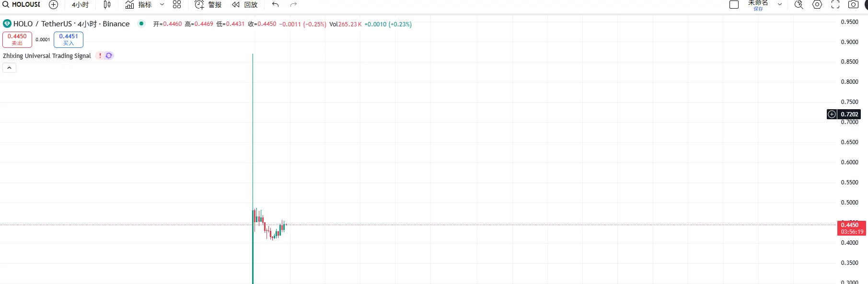The image size is (868, 284).
Task: Expand the arrow beside 指标 for favorite indicators
Action: coord(162,5)
